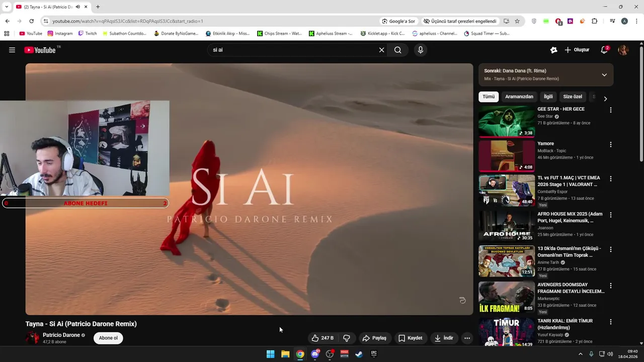Open Epic Games from the taskbar
The height and width of the screenshot is (362, 644).
point(374,354)
